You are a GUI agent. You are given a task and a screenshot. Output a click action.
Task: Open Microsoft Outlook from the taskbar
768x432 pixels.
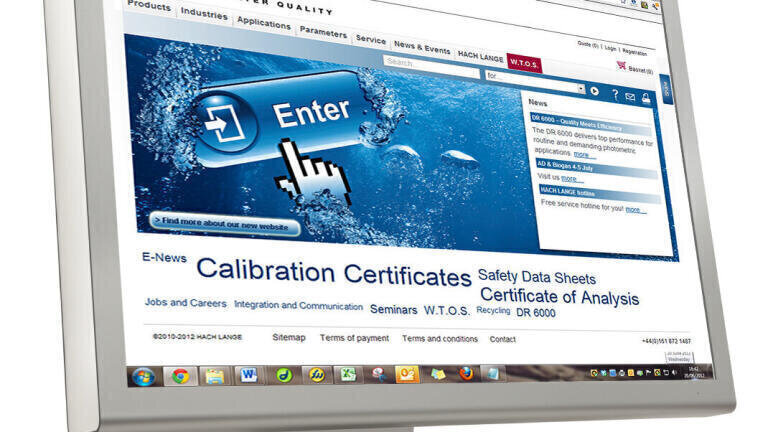coord(407,374)
